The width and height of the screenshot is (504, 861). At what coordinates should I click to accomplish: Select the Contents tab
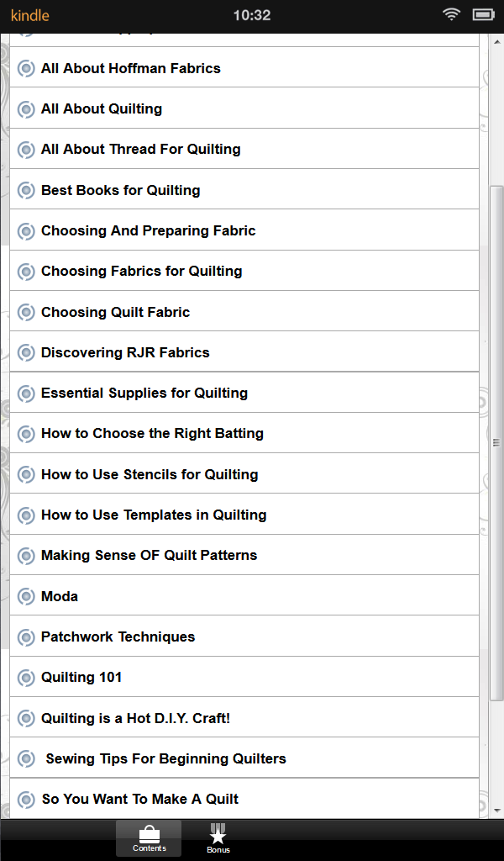[x=149, y=838]
